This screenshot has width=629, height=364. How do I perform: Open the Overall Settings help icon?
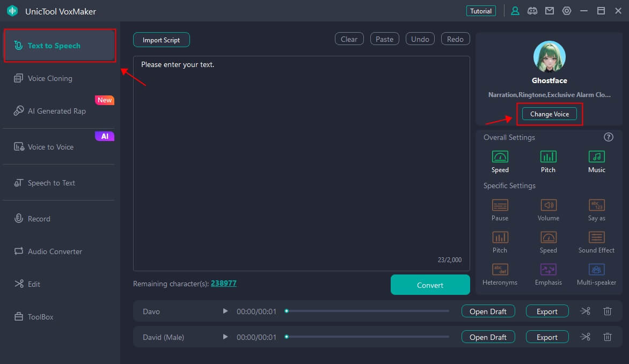click(608, 137)
